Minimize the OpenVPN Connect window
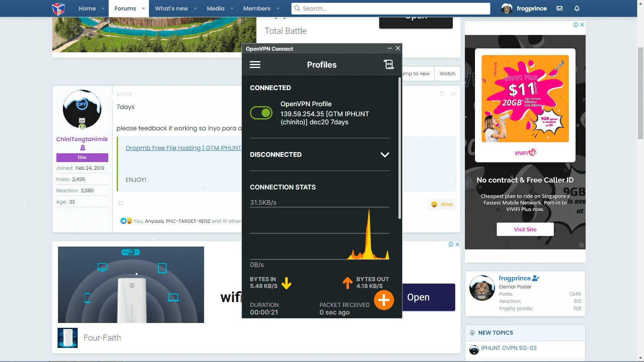The image size is (644, 362). click(390, 48)
